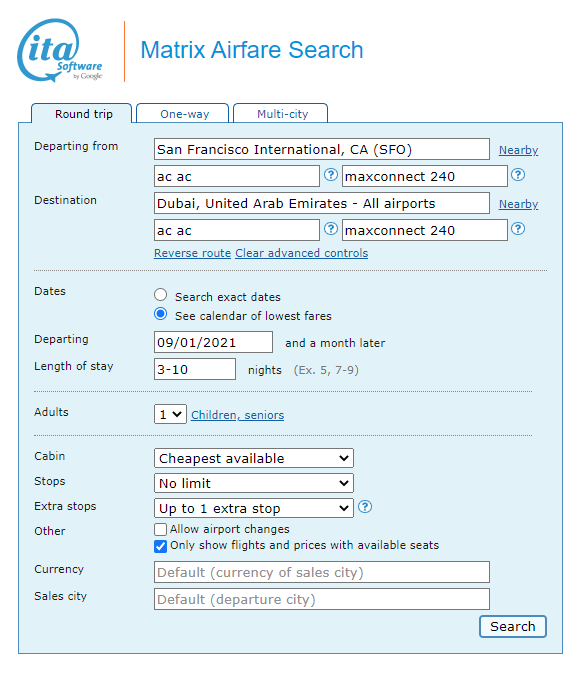The height and width of the screenshot is (681, 572).
Task: Enable Allow airport changes checkbox
Action: 160,529
